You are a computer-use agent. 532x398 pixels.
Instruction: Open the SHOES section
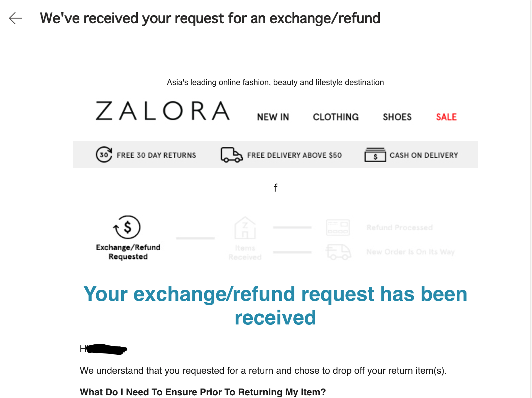point(397,117)
